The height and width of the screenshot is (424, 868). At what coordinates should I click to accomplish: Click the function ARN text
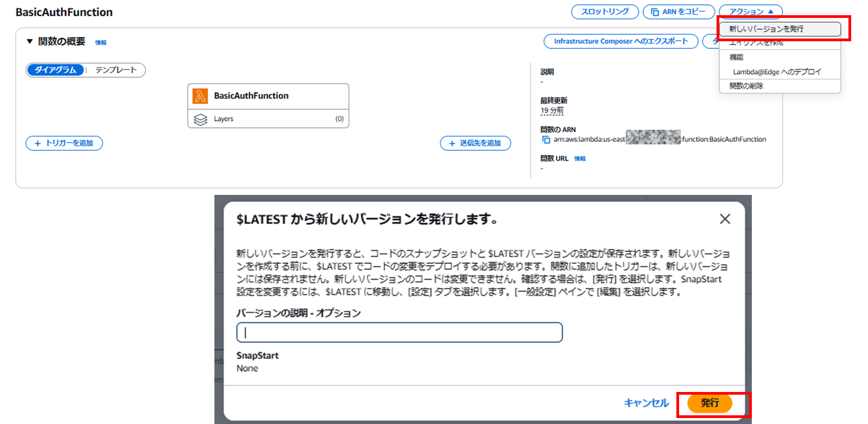[x=660, y=140]
